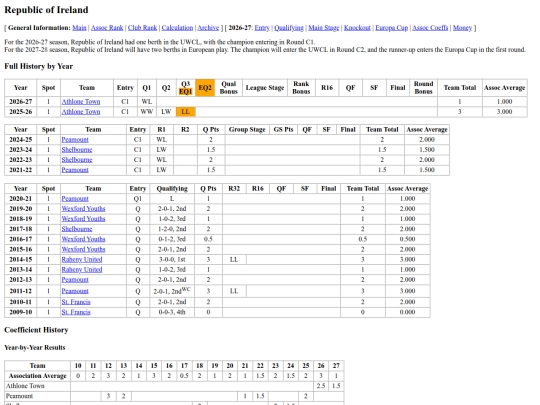Viewport: 540px width, 405px height.
Task: Select the orange EQ2 column header
Action: (205, 88)
